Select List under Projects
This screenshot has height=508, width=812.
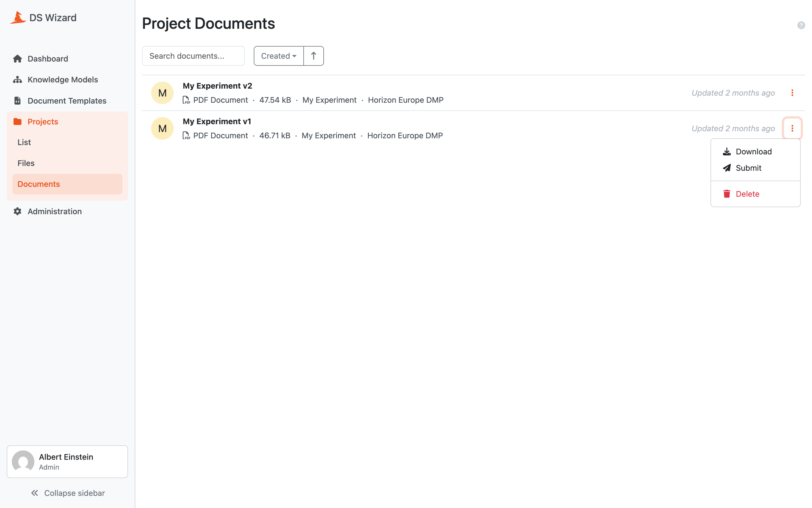tap(67, 143)
